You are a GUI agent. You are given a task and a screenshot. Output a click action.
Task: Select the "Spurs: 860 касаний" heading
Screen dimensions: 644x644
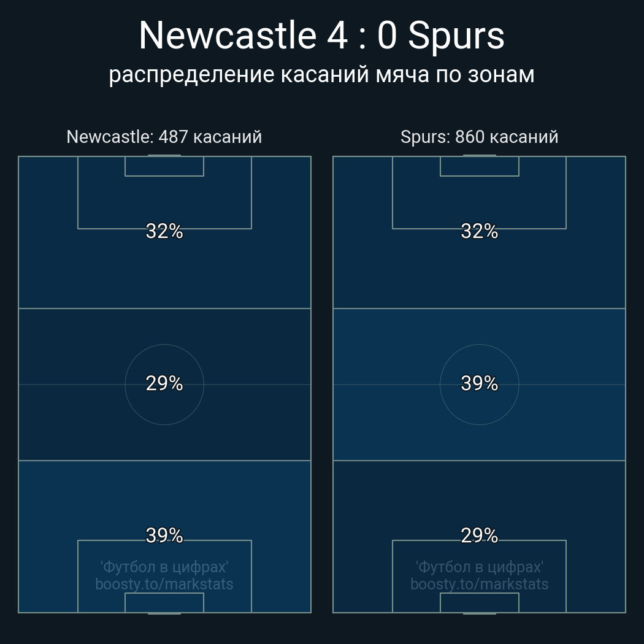click(479, 137)
